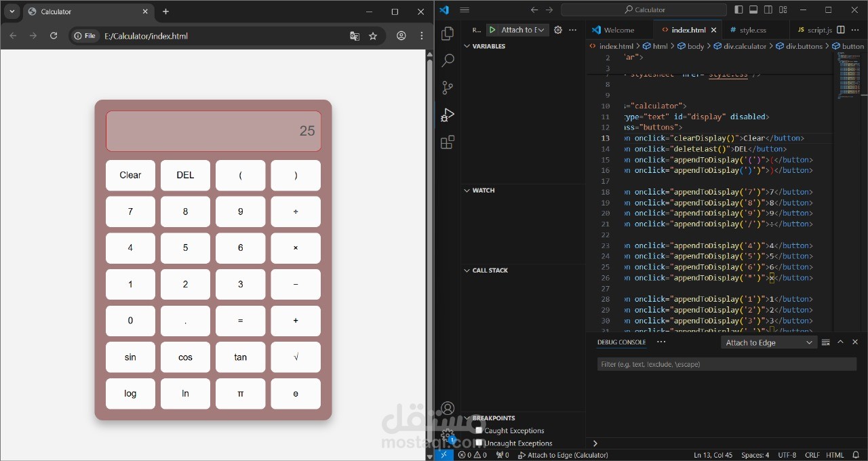
Task: Click the calculator Clear button
Action: click(130, 175)
